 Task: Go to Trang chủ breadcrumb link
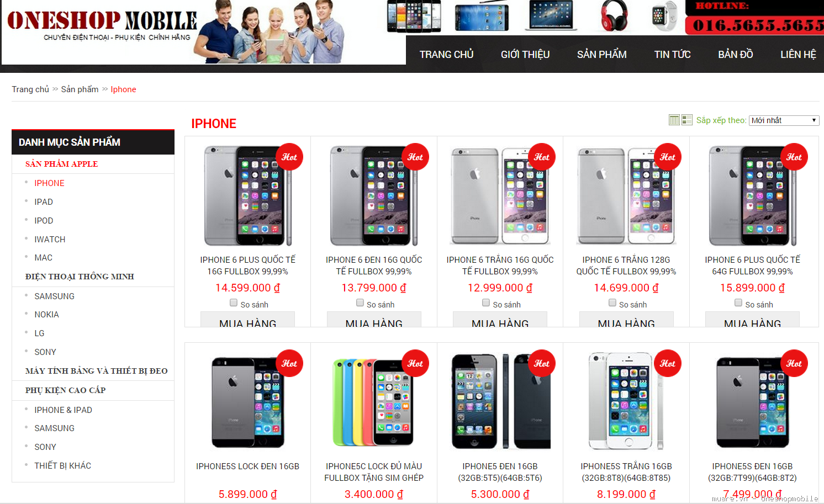30,89
